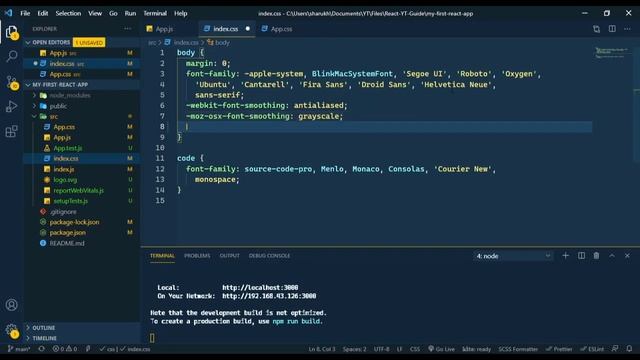Open .gitignore in the file tree
The width and height of the screenshot is (640, 360).
tap(63, 211)
